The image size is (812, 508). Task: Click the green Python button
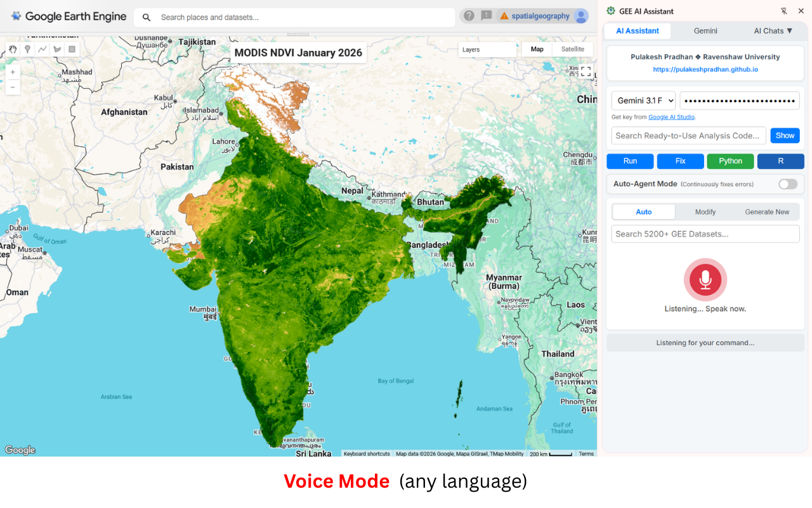pos(731,161)
